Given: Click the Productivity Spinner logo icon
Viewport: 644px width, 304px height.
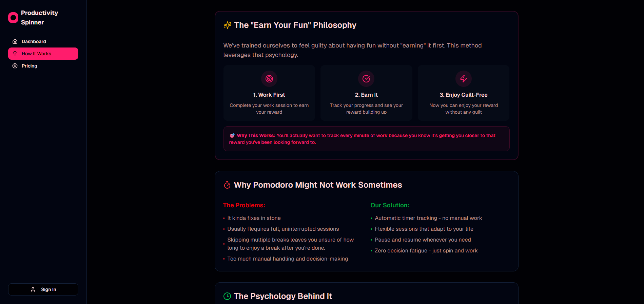Looking at the screenshot, I should pos(13,18).
